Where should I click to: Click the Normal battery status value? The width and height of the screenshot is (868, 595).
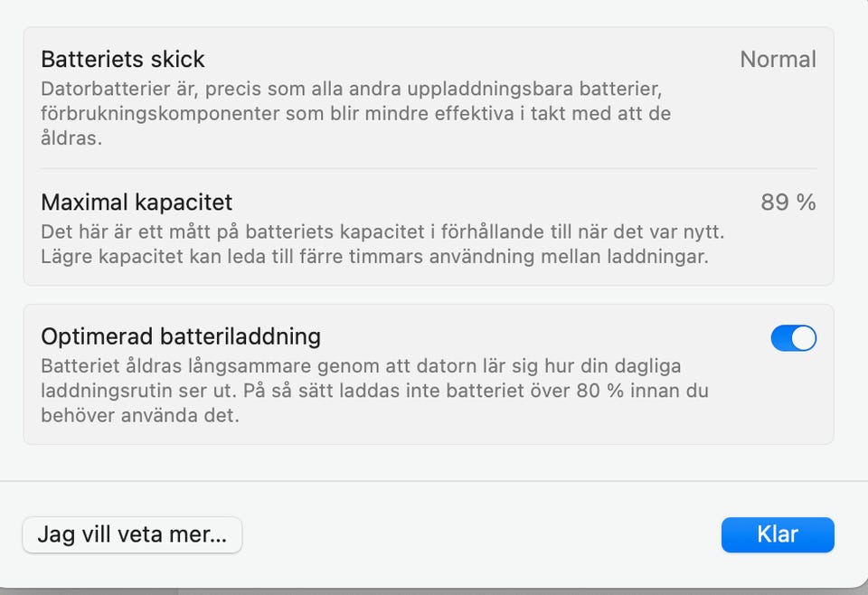pos(778,60)
